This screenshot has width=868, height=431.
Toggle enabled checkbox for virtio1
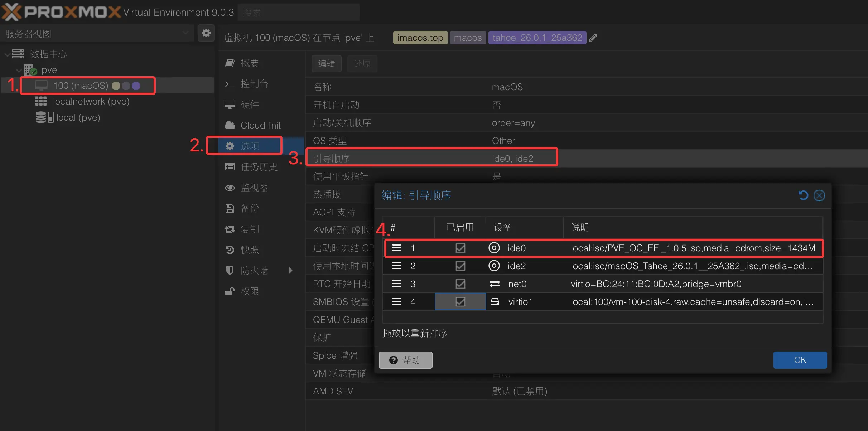[460, 302]
